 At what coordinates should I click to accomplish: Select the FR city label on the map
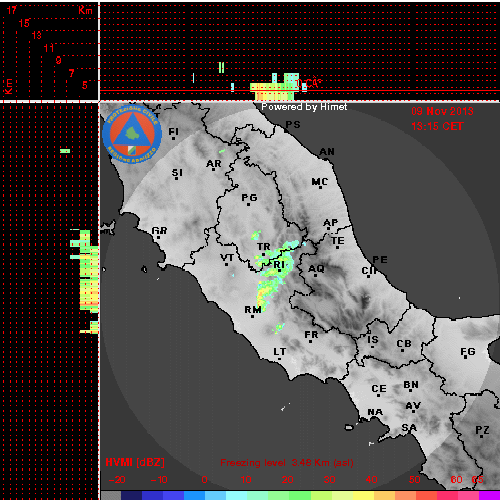(311, 335)
